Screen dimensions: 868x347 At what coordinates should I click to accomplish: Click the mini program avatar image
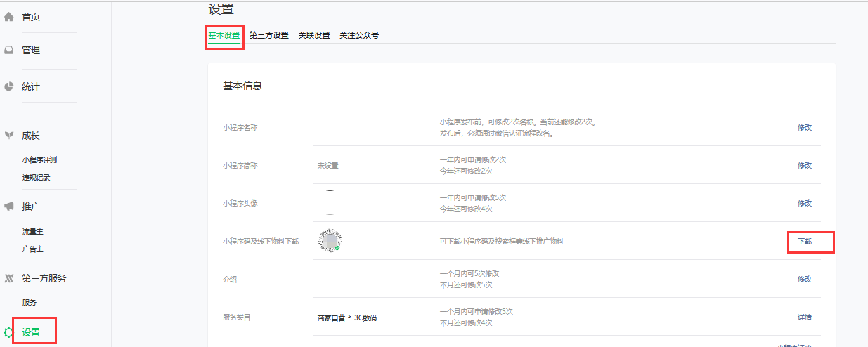tap(330, 202)
